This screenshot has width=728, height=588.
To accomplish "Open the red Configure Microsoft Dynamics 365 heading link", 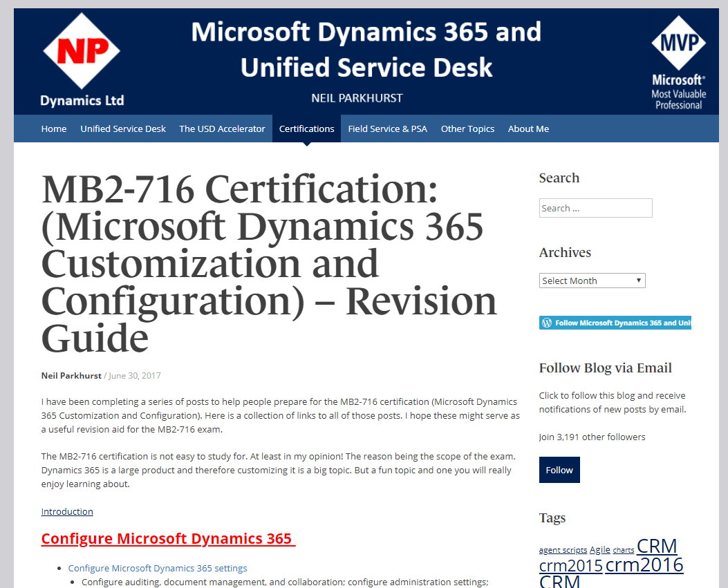I will [x=168, y=539].
